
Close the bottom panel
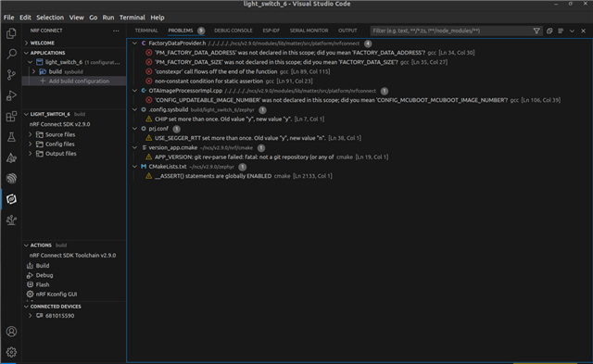tap(583, 31)
